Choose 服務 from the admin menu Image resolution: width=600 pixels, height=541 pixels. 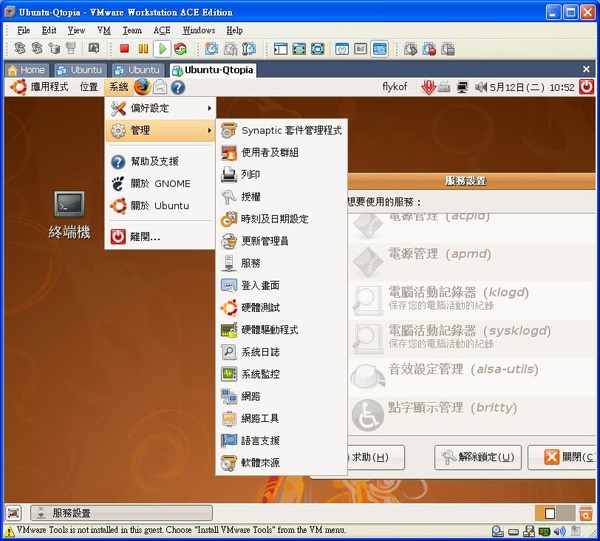[282, 263]
